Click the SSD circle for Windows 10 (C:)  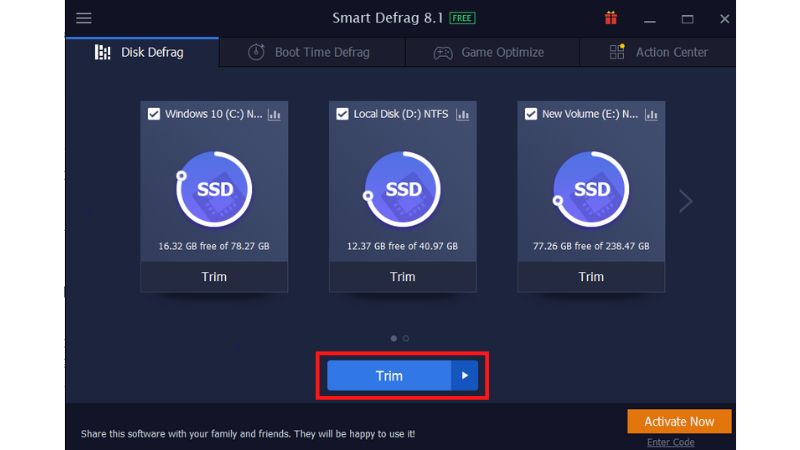click(214, 189)
